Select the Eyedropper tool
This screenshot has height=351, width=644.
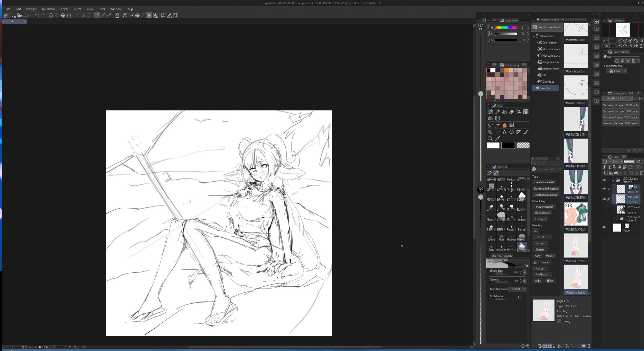[x=497, y=138]
